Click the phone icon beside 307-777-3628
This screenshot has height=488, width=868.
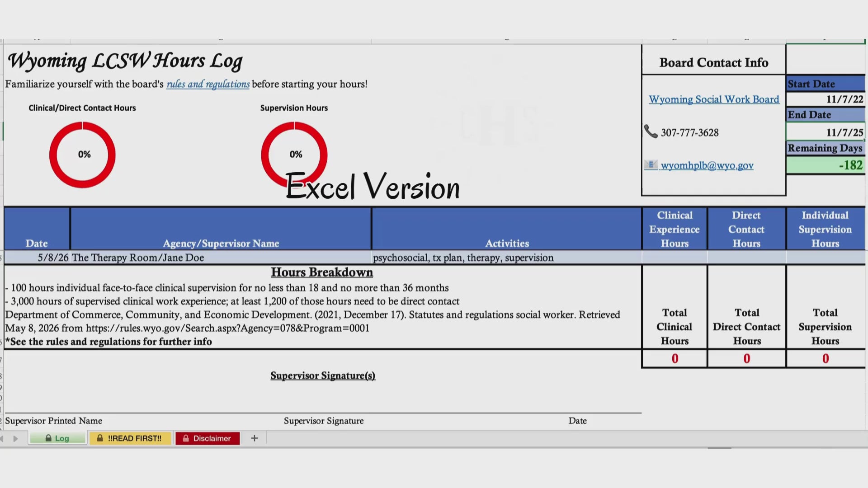pos(651,131)
